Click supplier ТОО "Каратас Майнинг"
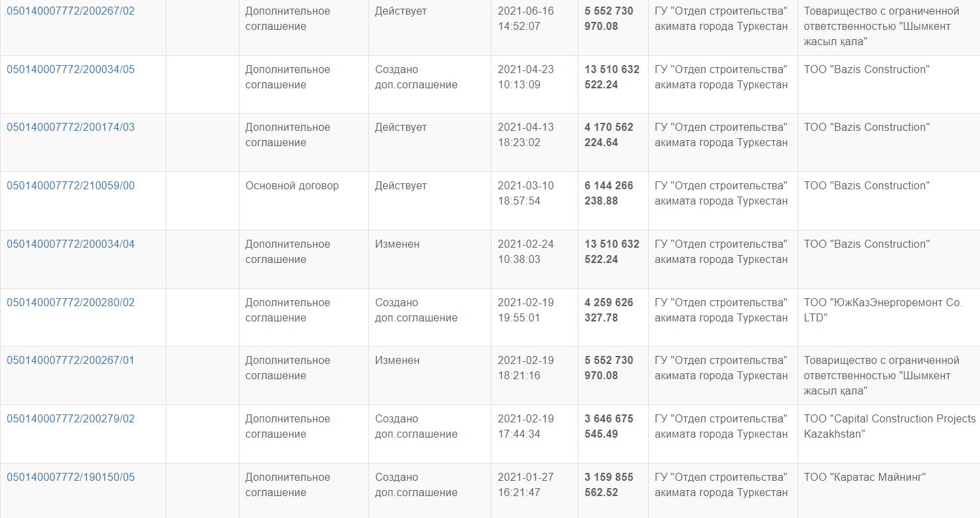 pyautogui.click(x=865, y=477)
